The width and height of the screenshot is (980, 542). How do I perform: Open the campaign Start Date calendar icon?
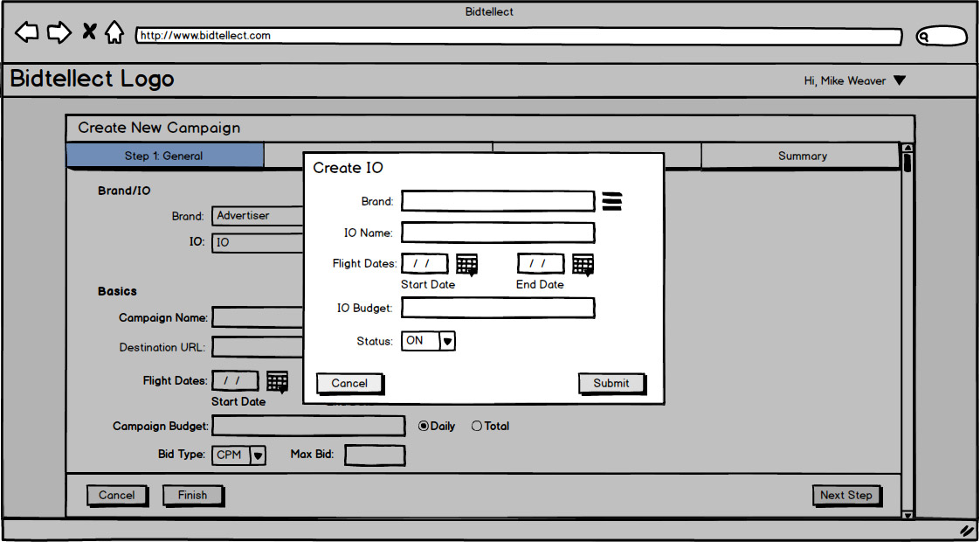[277, 381]
